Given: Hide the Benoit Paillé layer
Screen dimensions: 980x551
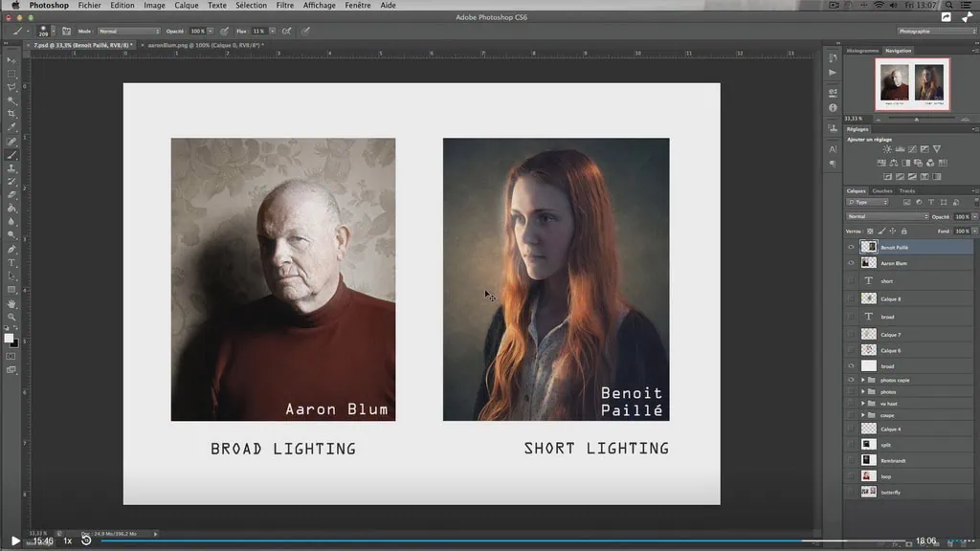Looking at the screenshot, I should (x=851, y=247).
